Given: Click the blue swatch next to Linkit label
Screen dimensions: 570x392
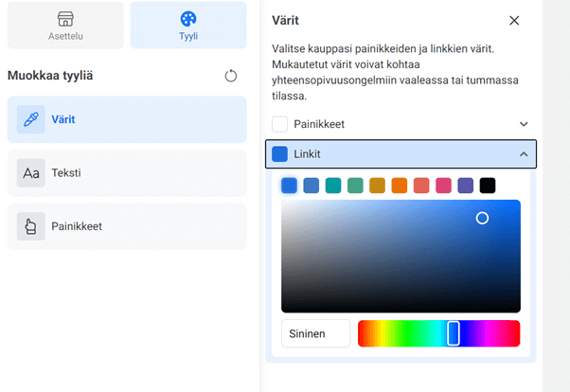Looking at the screenshot, I should click(279, 154).
